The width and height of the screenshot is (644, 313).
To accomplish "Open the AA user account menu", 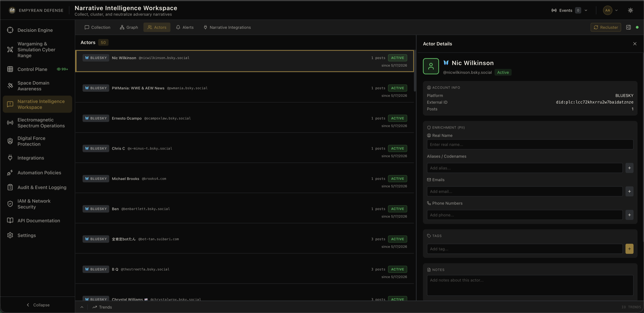I will [611, 10].
